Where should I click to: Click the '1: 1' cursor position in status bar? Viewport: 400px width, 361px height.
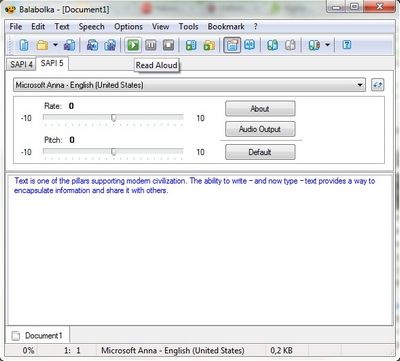[72, 351]
